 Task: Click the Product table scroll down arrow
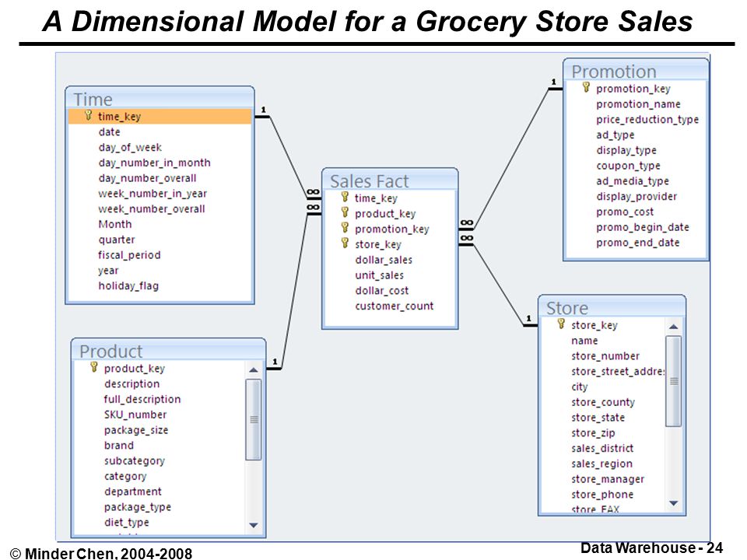pyautogui.click(x=254, y=525)
